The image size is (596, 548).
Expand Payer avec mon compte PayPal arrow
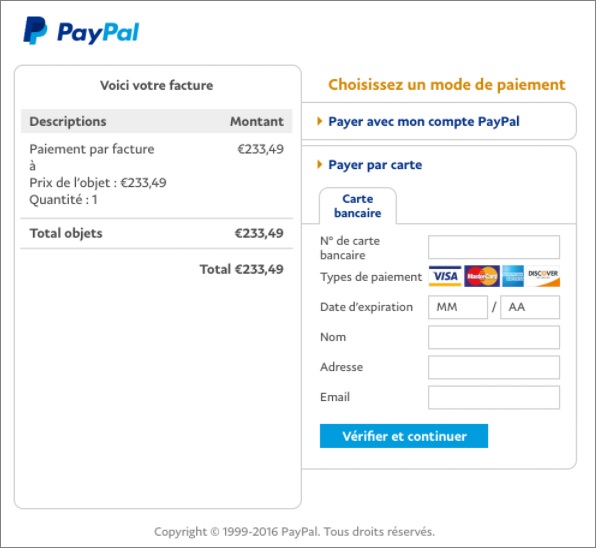[x=320, y=121]
